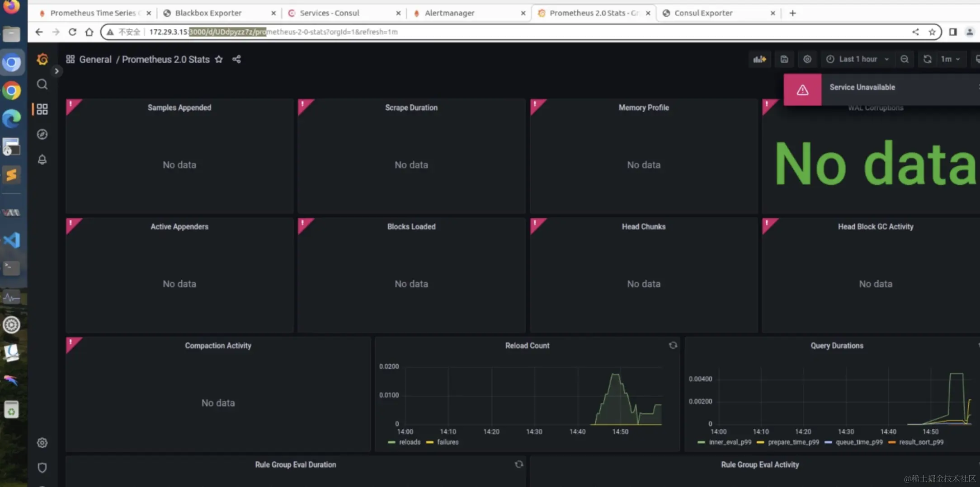Viewport: 980px width, 487px height.
Task: Share dashboard via the share icon
Action: point(236,59)
